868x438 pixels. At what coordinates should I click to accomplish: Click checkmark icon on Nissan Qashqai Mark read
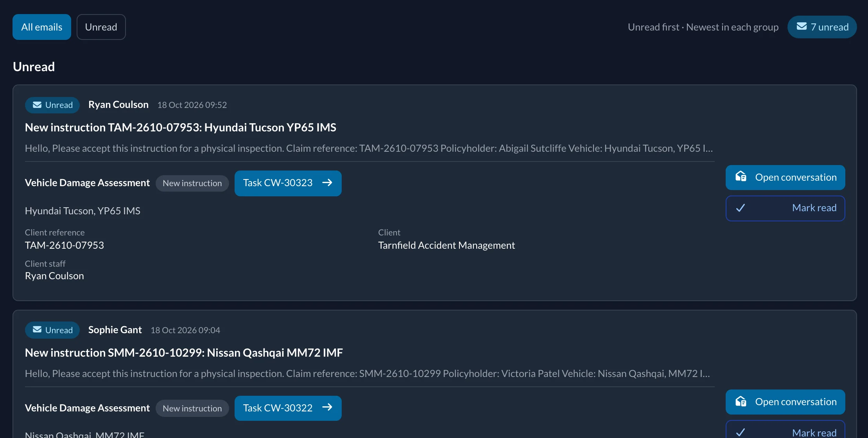point(741,433)
